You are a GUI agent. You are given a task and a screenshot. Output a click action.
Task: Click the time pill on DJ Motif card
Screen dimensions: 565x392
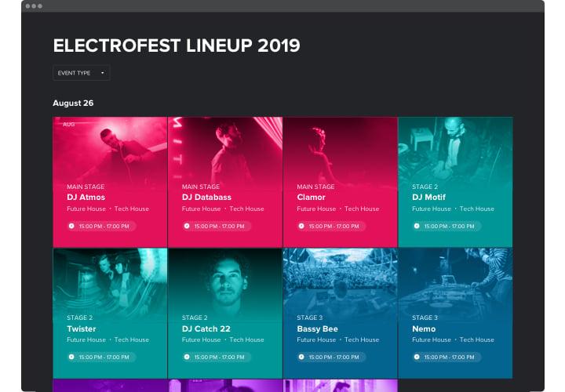click(446, 226)
